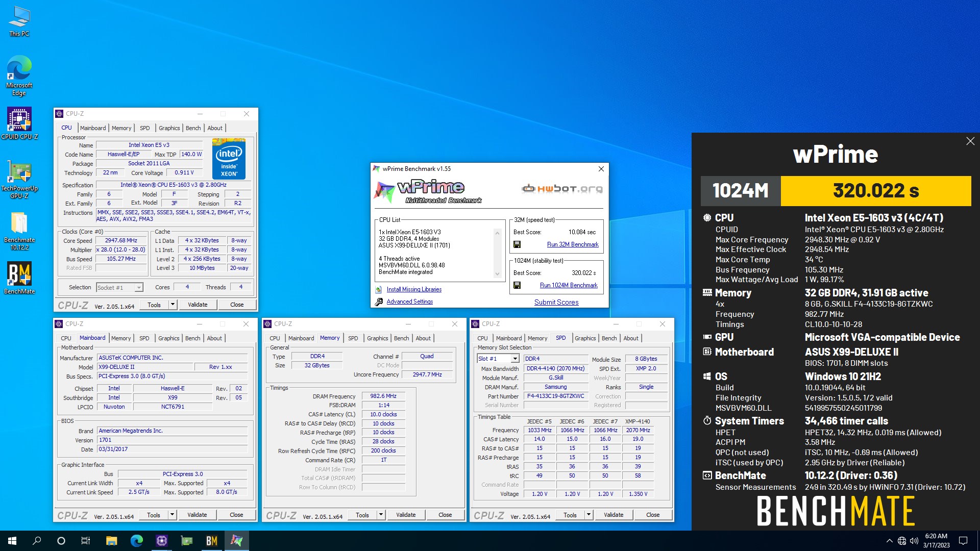The height and width of the screenshot is (551, 980).
Task: Expand Tools dropdown arrow in CPU tab window
Action: 173,305
